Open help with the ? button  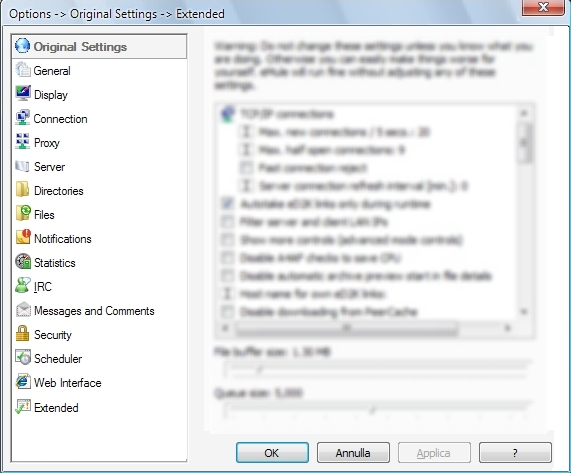[515, 453]
